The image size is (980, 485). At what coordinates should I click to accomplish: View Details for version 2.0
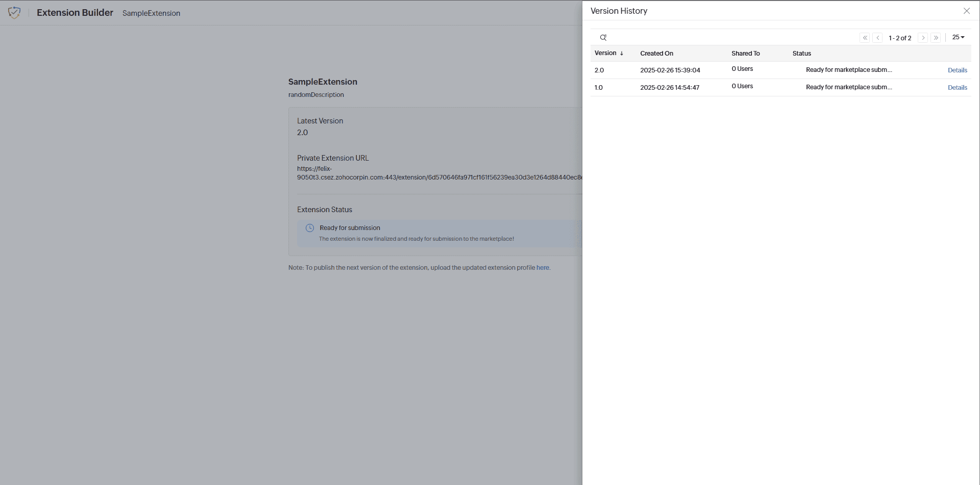click(x=958, y=70)
